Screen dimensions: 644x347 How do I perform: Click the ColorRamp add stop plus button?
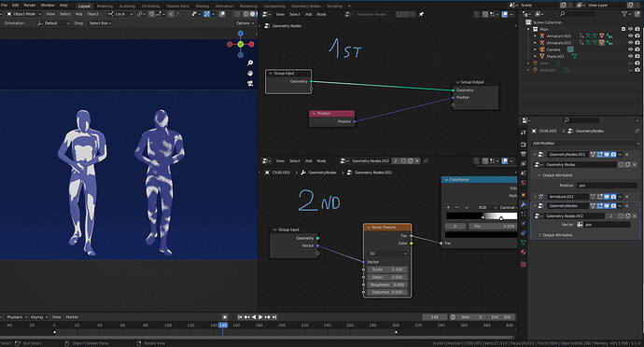[448, 207]
